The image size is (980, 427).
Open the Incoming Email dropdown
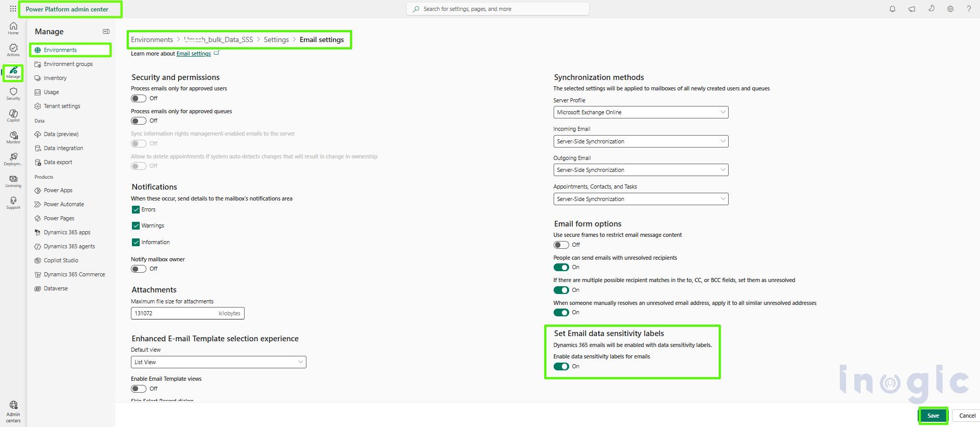(641, 141)
